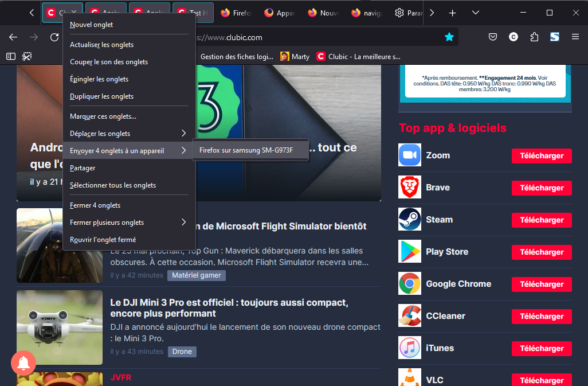Open the list-all-tabs dropdown arrow
Screen dimensions: 588x386
(x=476, y=13)
